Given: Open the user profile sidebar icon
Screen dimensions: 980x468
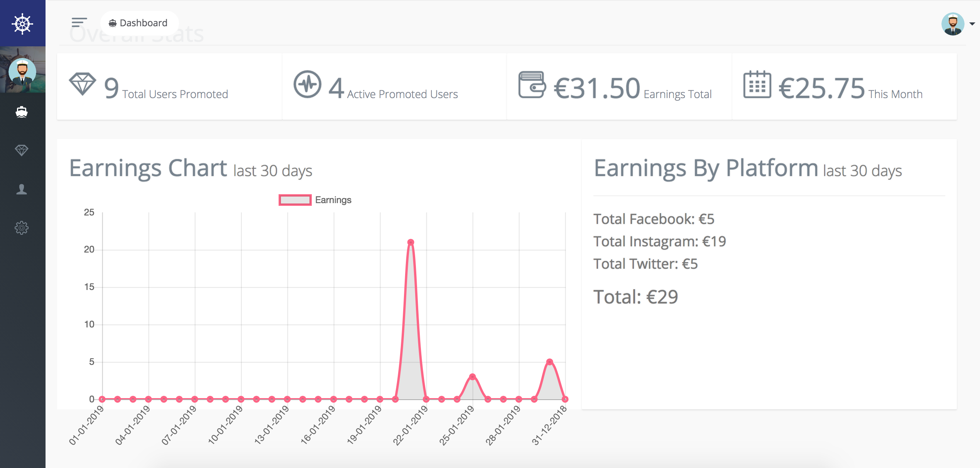Looking at the screenshot, I should click(x=22, y=189).
